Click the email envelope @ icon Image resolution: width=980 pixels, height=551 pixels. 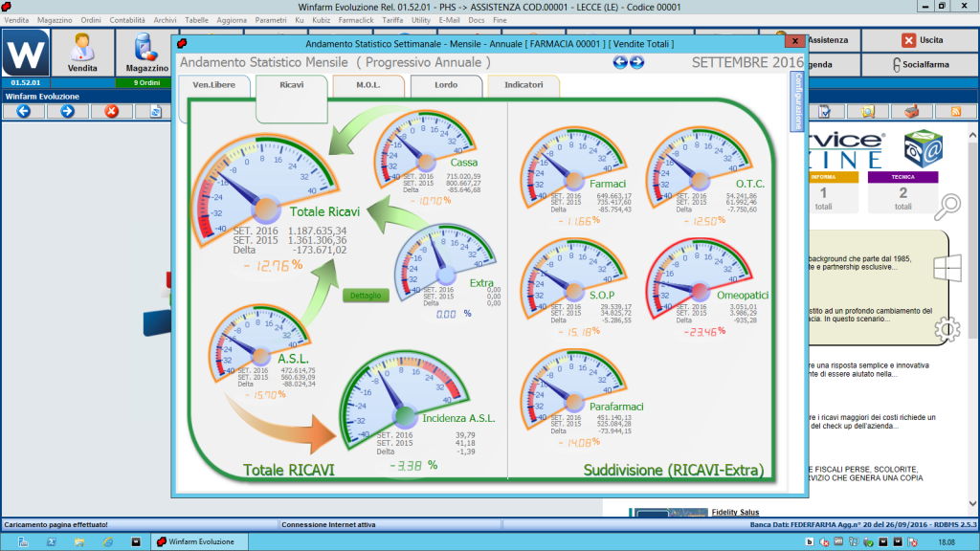pos(924,148)
